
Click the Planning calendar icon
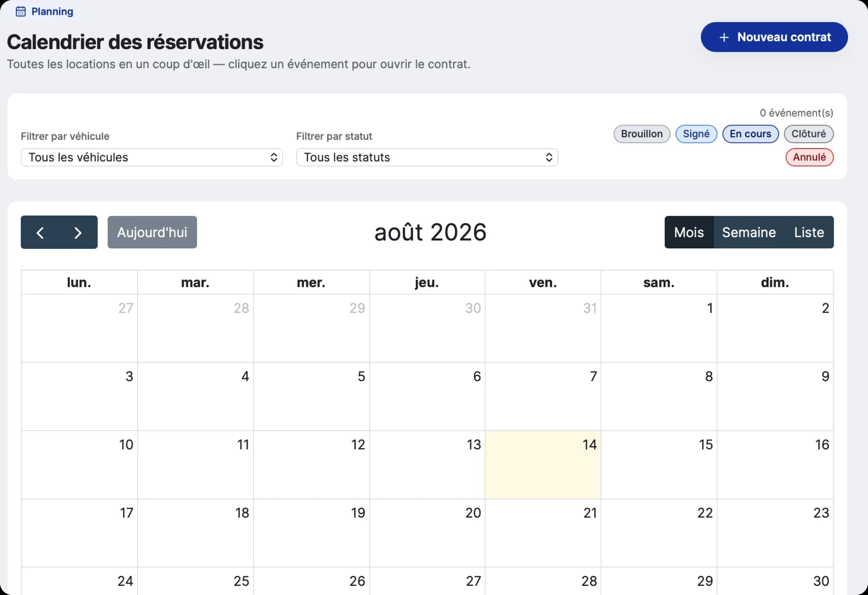(x=20, y=11)
